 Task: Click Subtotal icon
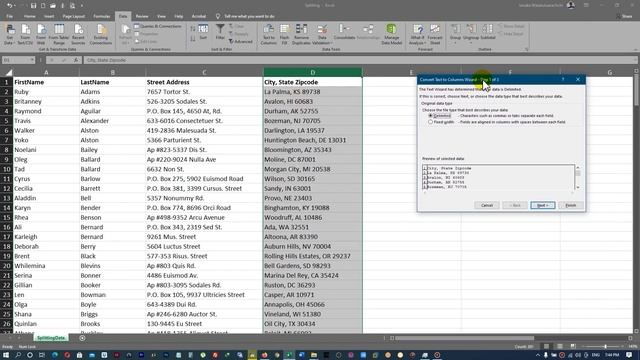pyautogui.click(x=487, y=32)
